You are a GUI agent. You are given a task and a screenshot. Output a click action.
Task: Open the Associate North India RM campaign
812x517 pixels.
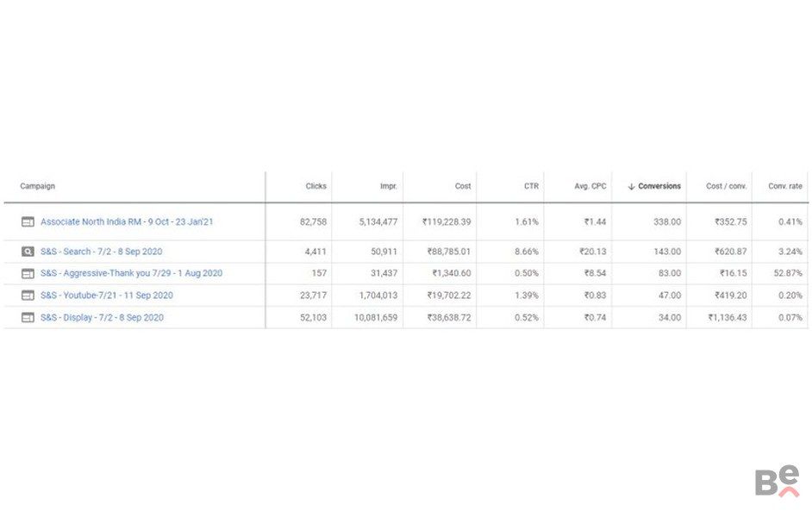[127, 221]
